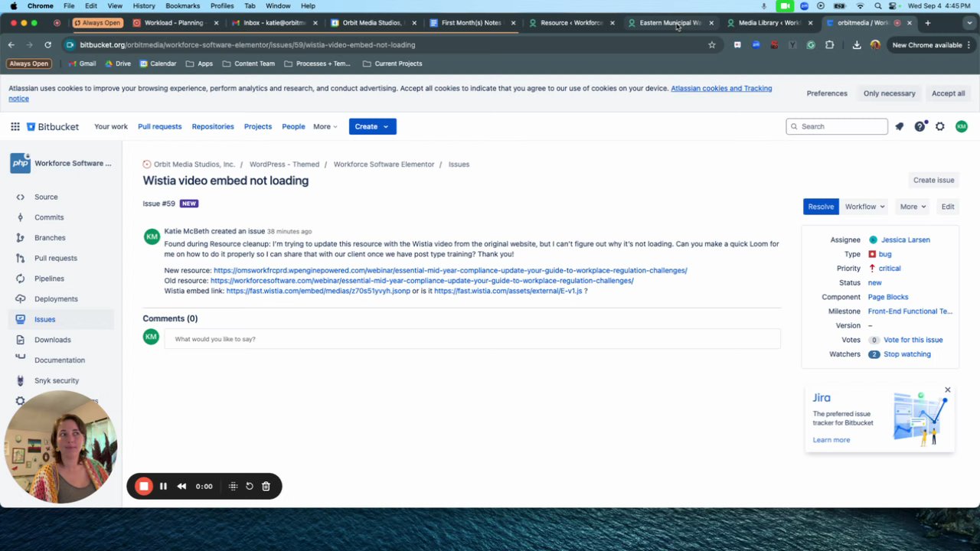
Task: Open the Atlassian cookies and Tracking notice link
Action: point(721,88)
